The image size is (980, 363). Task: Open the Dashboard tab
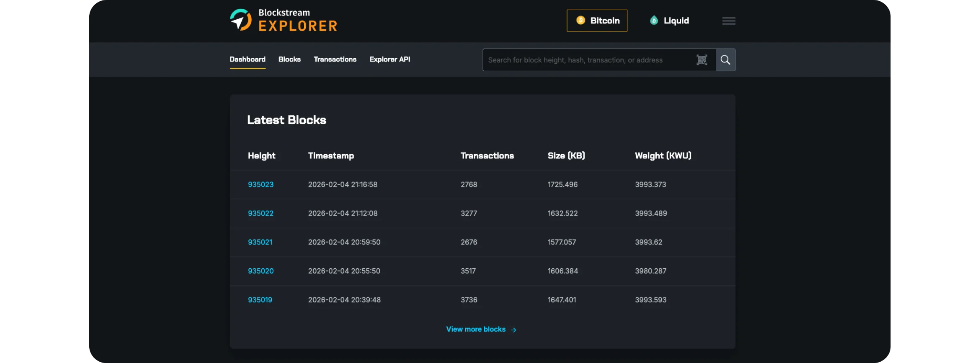pos(248,60)
